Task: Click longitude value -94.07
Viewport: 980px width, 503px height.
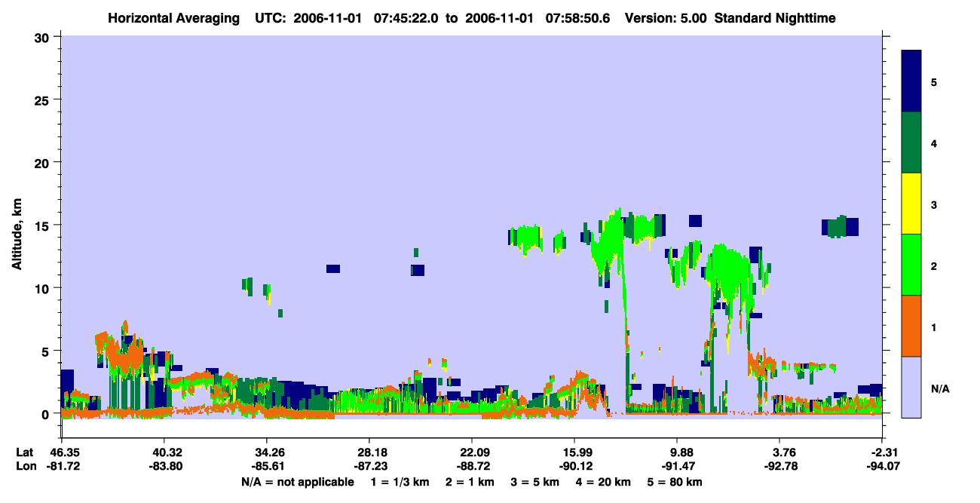Action: click(882, 466)
